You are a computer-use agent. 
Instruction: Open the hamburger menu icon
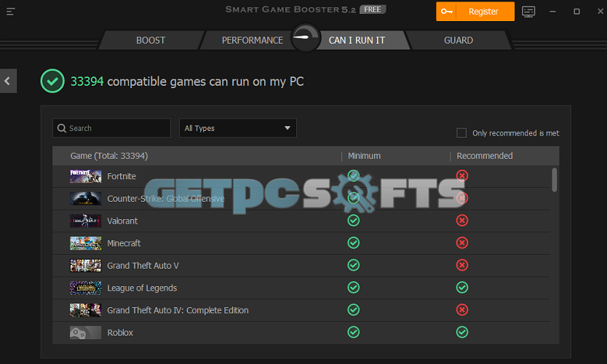point(10,12)
